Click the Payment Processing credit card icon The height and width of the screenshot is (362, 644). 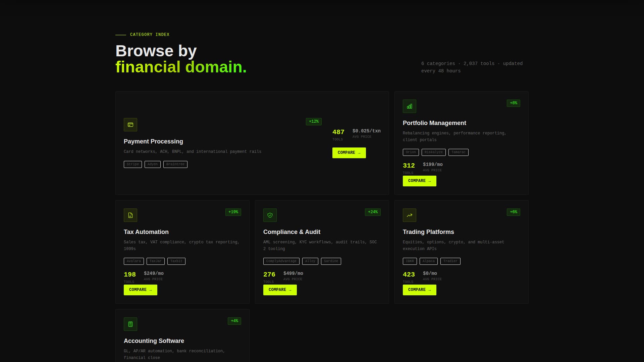[x=130, y=125]
